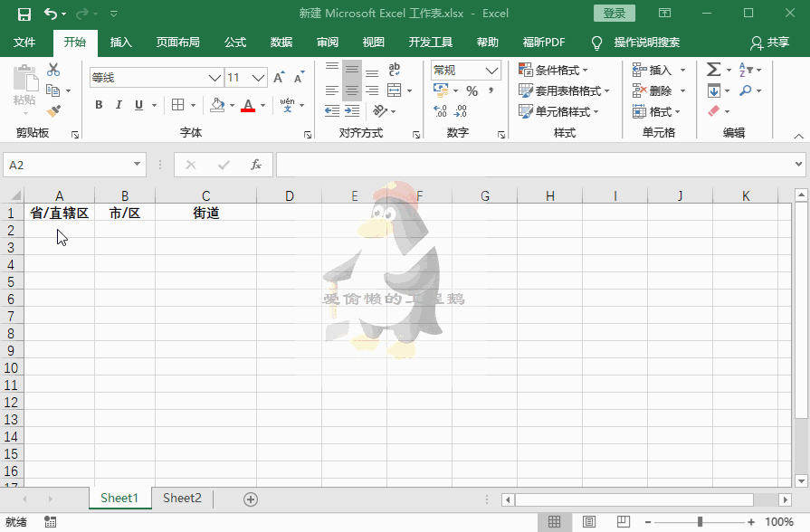Image resolution: width=810 pixels, height=532 pixels.
Task: Click the Percent Style icon
Action: tap(472, 90)
